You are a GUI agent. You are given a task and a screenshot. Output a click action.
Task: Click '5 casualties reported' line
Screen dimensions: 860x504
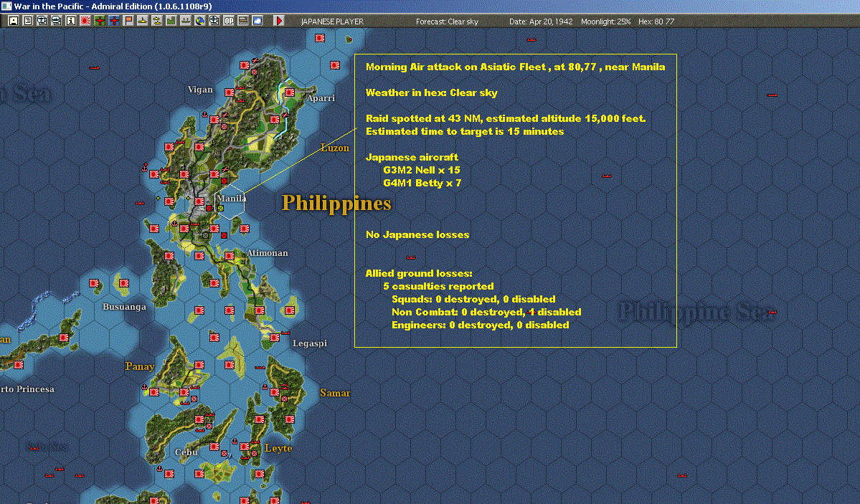(x=438, y=286)
